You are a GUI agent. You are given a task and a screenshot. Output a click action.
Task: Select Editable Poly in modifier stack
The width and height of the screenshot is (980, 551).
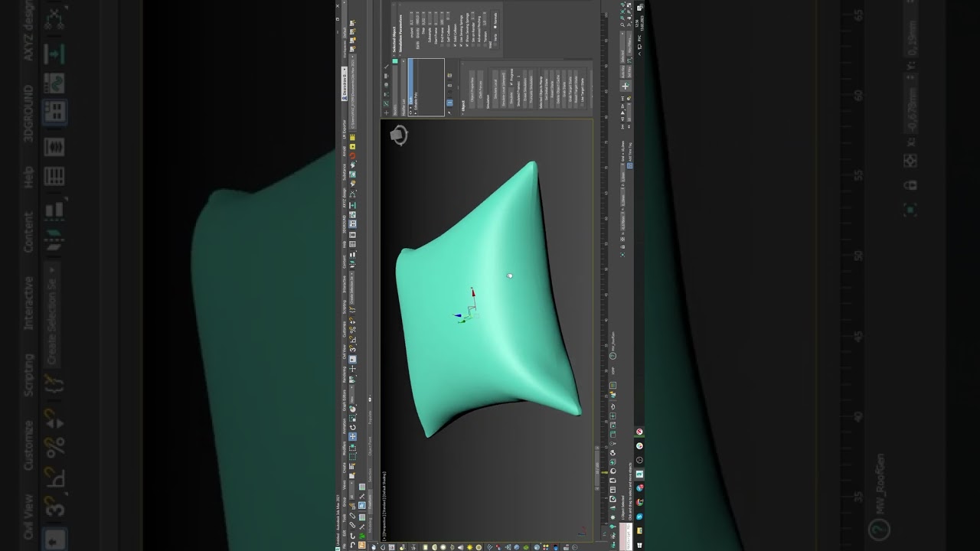point(416,99)
